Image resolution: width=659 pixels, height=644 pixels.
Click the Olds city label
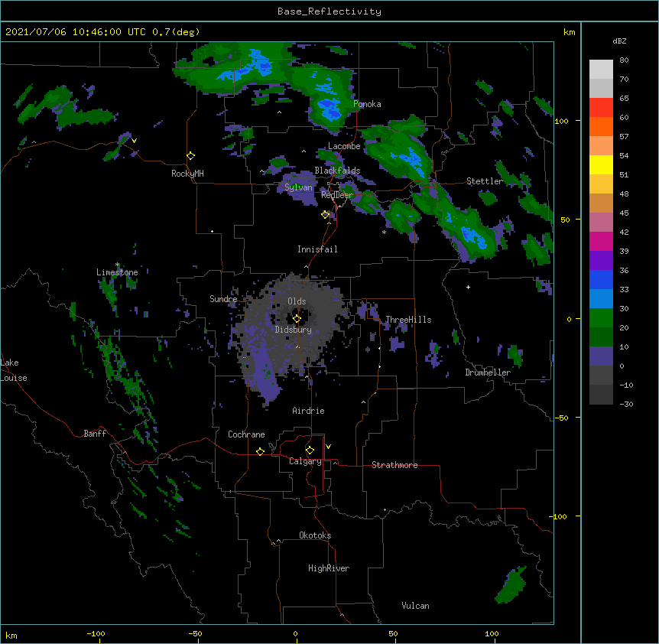point(297,301)
